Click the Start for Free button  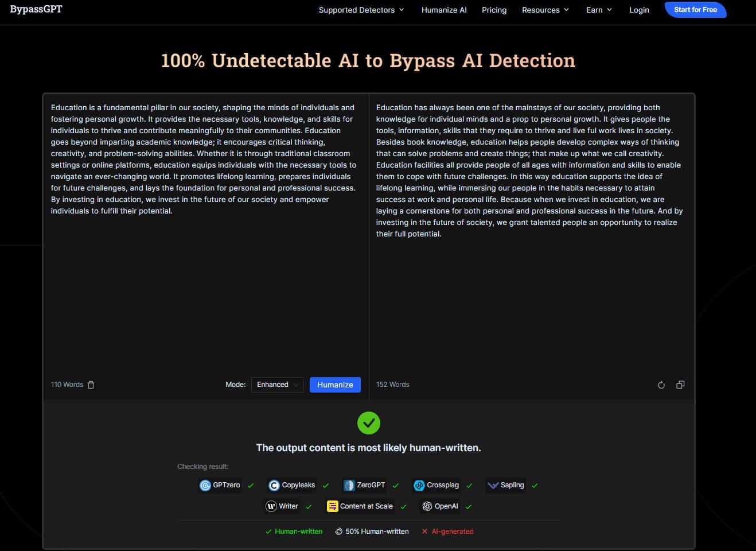coord(695,10)
